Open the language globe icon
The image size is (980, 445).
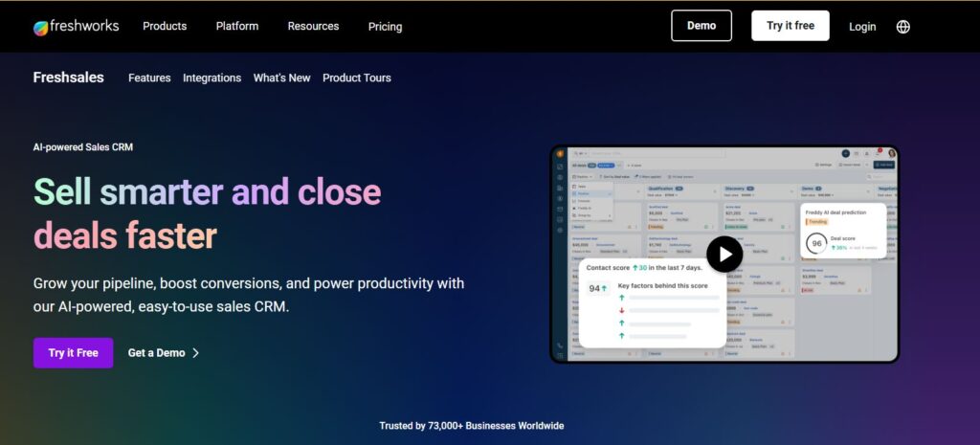click(903, 26)
